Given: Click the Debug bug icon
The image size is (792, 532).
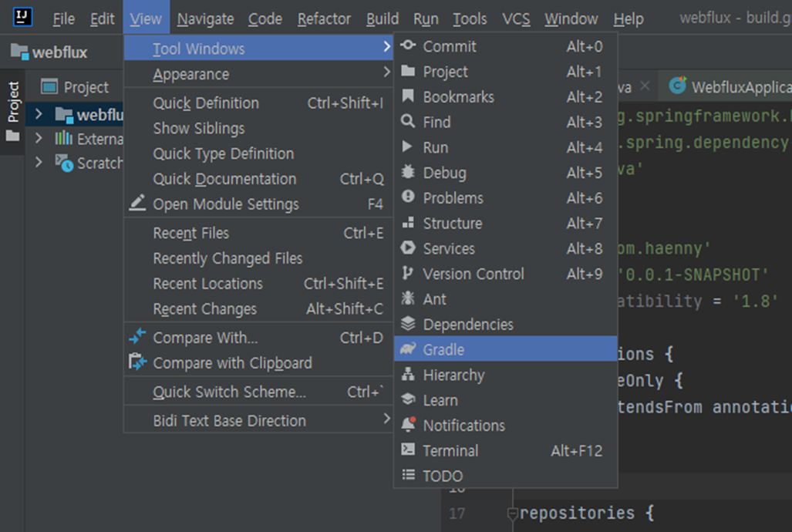Looking at the screenshot, I should coord(408,172).
